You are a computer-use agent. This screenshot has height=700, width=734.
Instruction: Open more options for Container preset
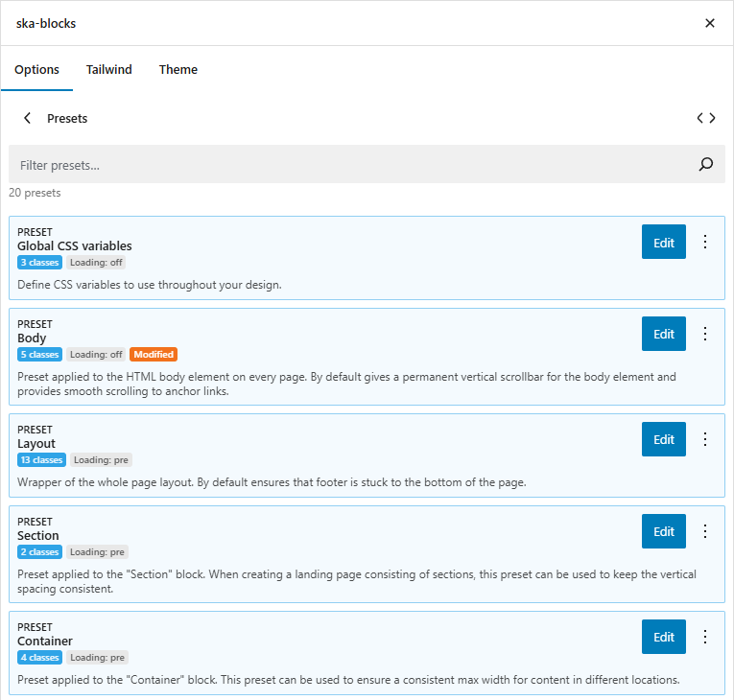pos(705,638)
